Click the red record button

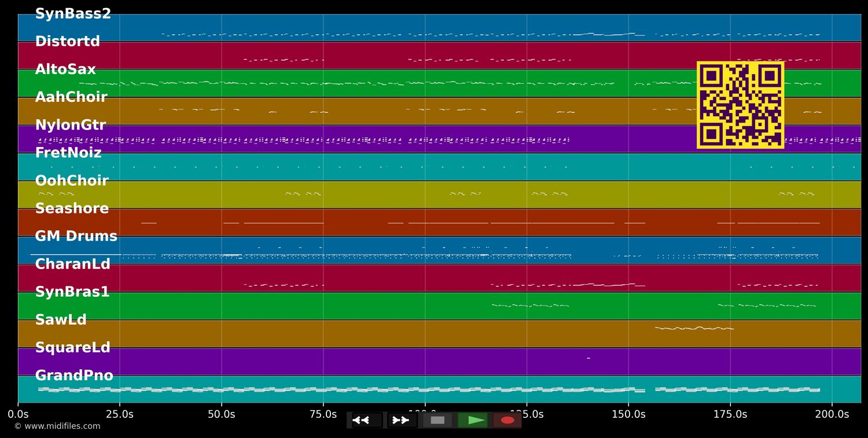(x=507, y=420)
